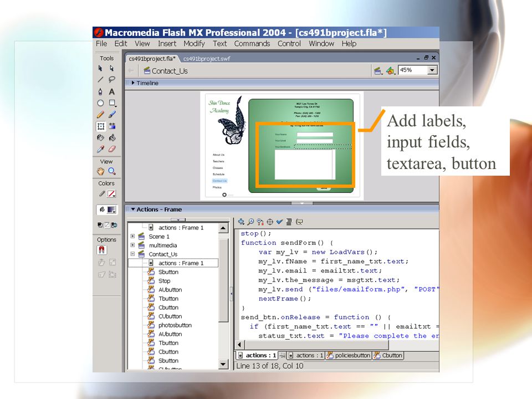The width and height of the screenshot is (532, 399).
Task: Select the Line tool
Action: pos(100,80)
